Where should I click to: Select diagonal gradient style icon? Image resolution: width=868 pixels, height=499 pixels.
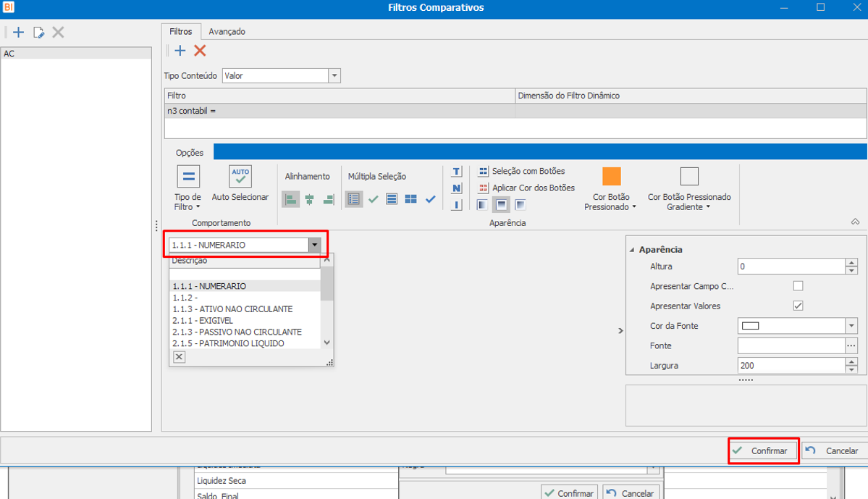pyautogui.click(x=521, y=205)
